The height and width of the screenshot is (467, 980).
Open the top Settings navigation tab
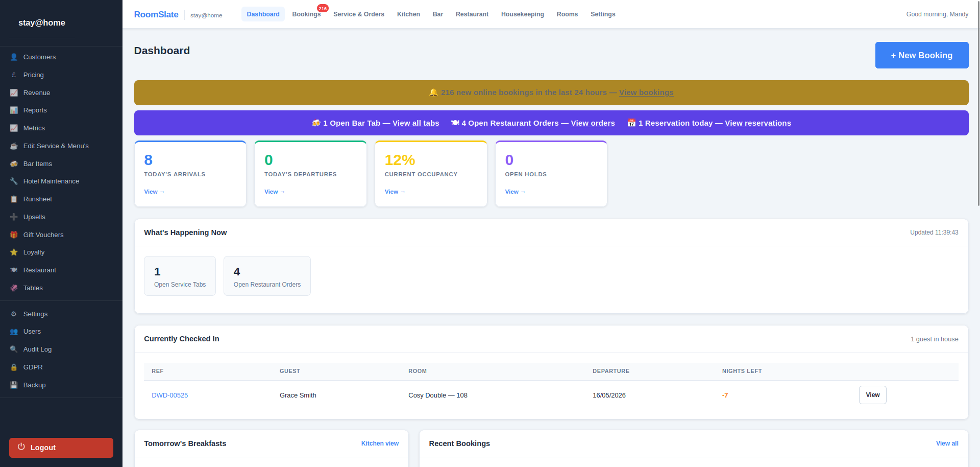[603, 14]
